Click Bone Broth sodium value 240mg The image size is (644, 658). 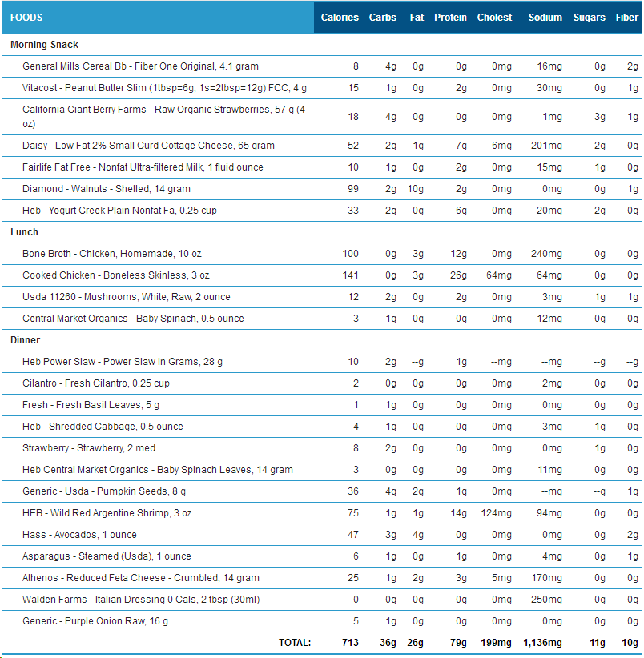coord(546,254)
